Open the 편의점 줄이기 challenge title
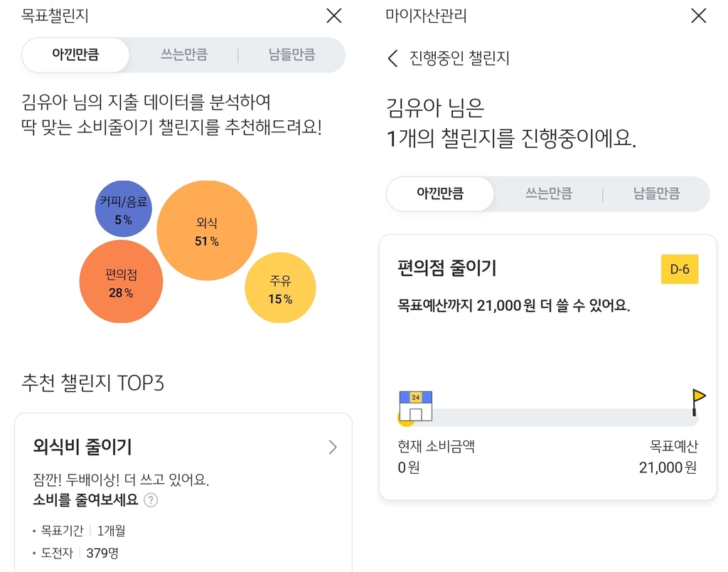The width and height of the screenshot is (728, 572). tap(447, 268)
